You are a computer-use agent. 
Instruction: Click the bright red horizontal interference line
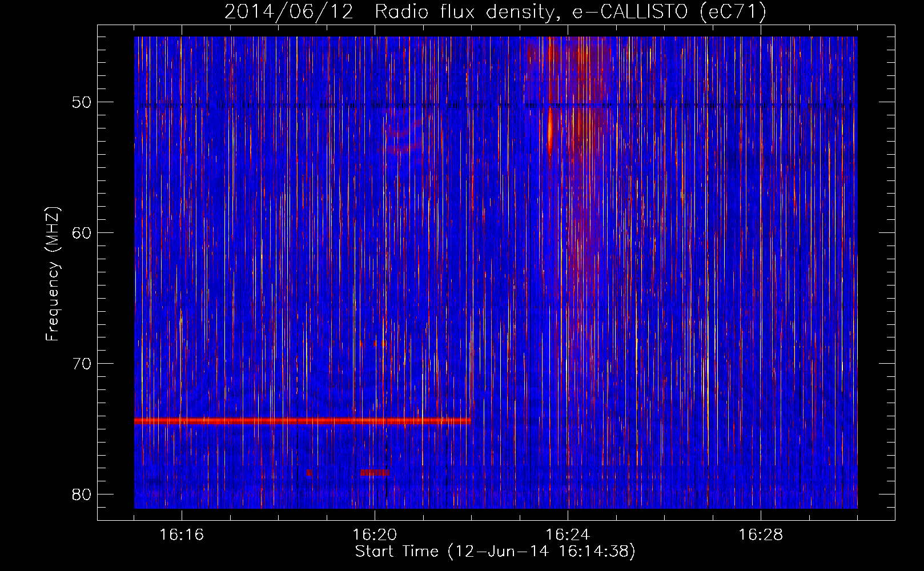[x=303, y=421]
